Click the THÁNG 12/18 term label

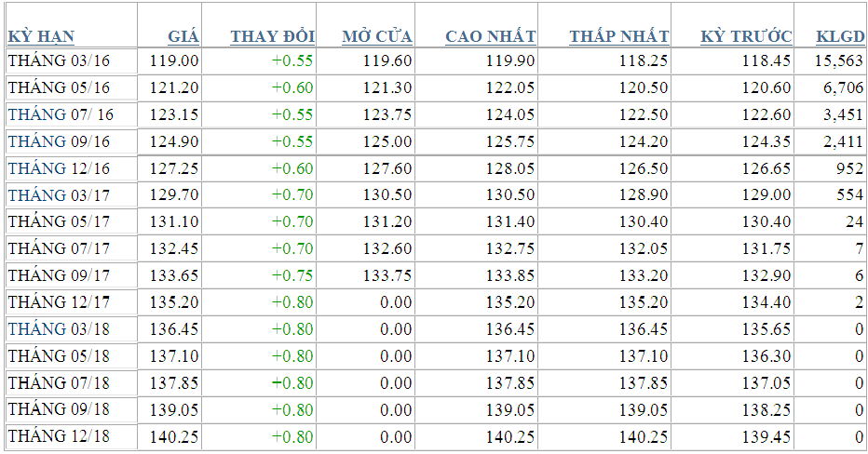tap(59, 436)
